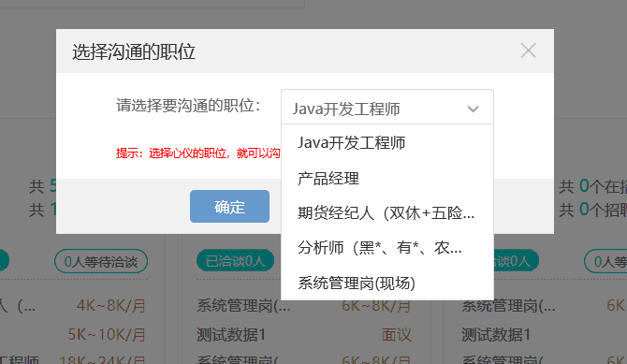Choose 系统管理岗(现场) option
The width and height of the screenshot is (627, 364).
point(387,284)
